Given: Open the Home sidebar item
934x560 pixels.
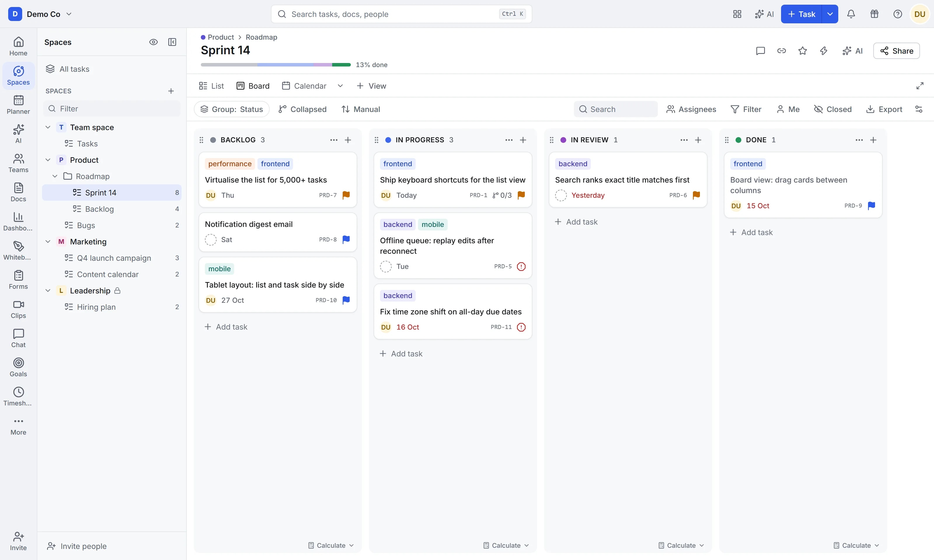Looking at the screenshot, I should tap(18, 46).
